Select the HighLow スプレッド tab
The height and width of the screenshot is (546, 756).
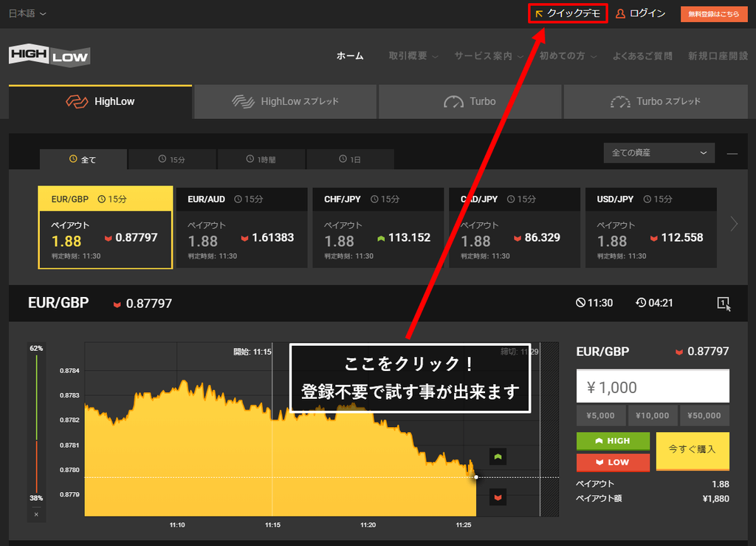point(286,102)
